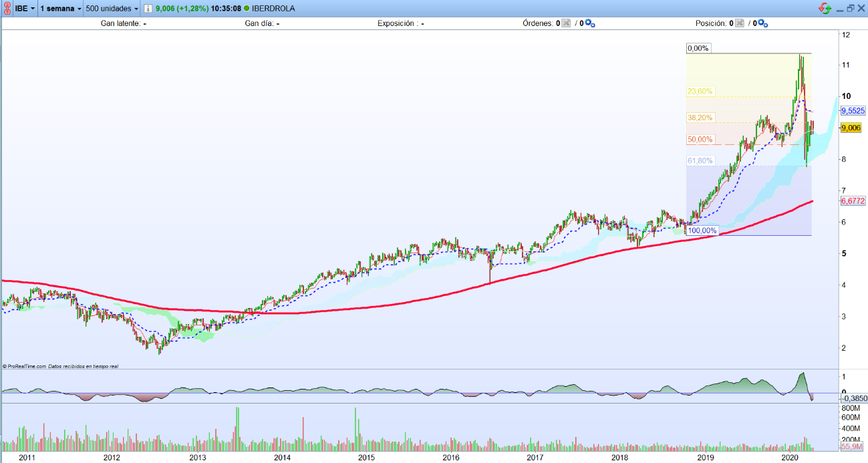
Task: Open the IBE ticker dropdown
Action: pyautogui.click(x=25, y=9)
